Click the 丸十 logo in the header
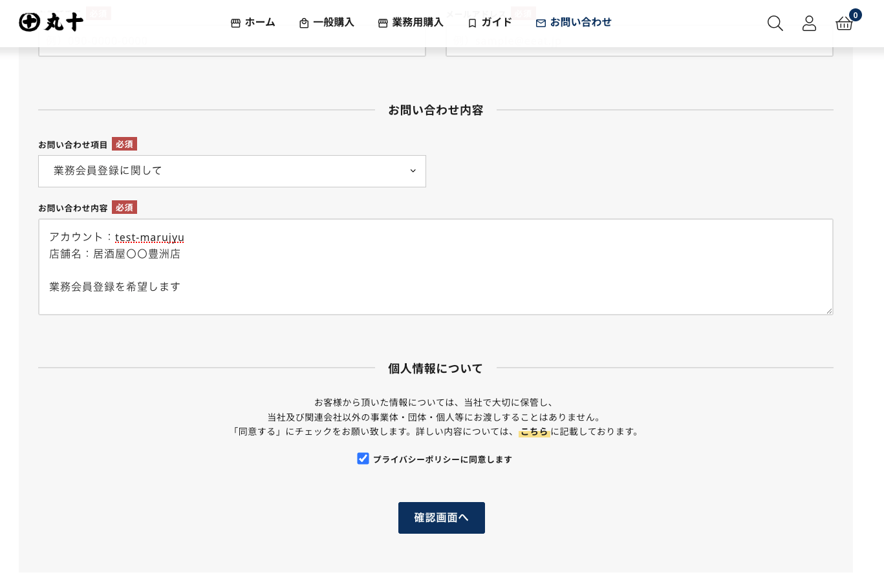884x588 pixels. (51, 23)
